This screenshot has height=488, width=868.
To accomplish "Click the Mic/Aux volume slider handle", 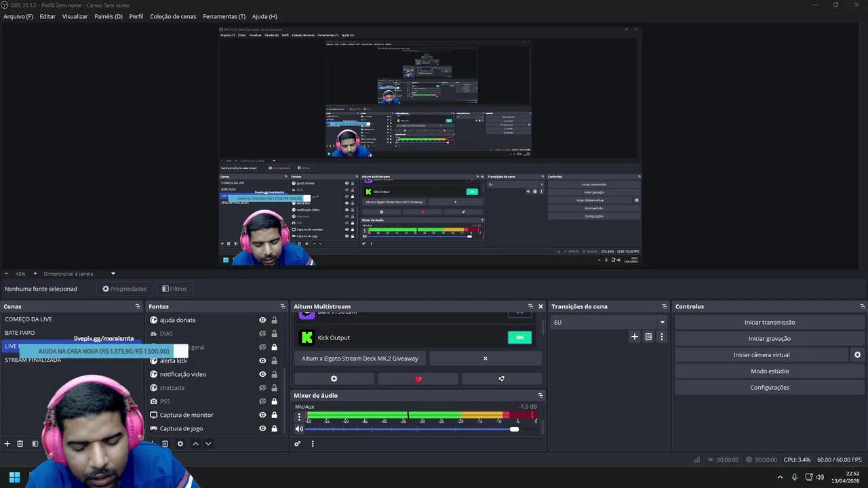I will [x=514, y=429].
